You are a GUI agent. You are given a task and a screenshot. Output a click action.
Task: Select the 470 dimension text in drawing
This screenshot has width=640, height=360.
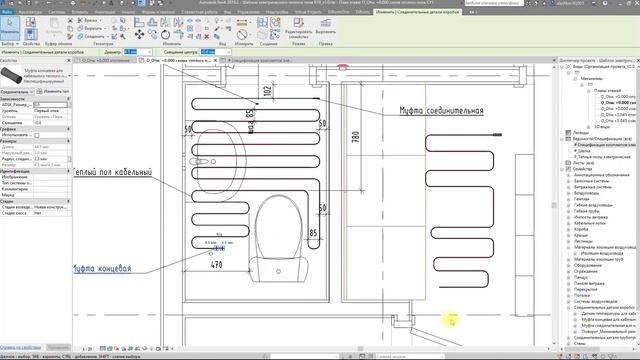click(x=216, y=265)
